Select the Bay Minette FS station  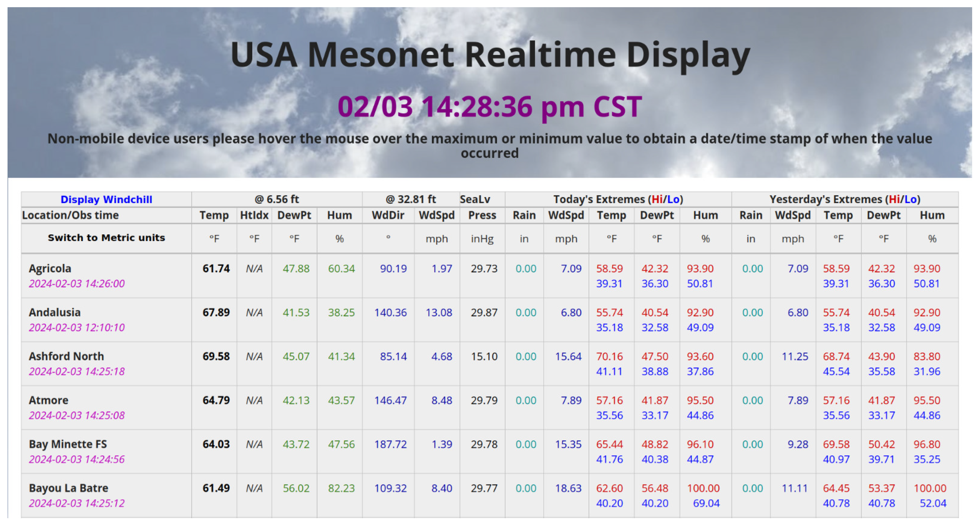point(68,444)
